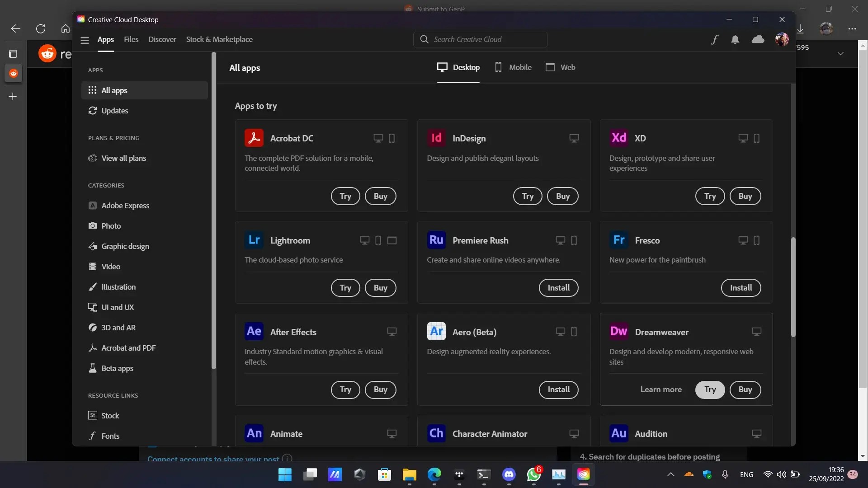Click the XD app icon
The width and height of the screenshot is (868, 488).
[x=619, y=138]
